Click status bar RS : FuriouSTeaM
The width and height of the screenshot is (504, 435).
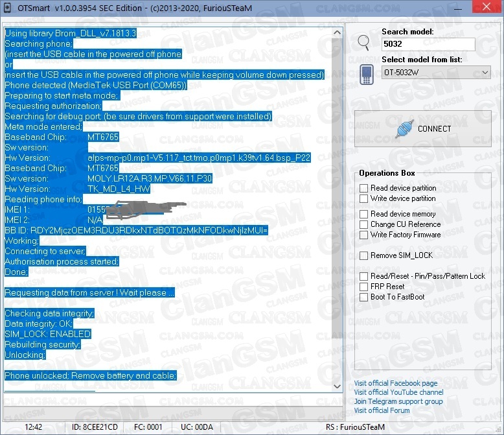tap(355, 427)
